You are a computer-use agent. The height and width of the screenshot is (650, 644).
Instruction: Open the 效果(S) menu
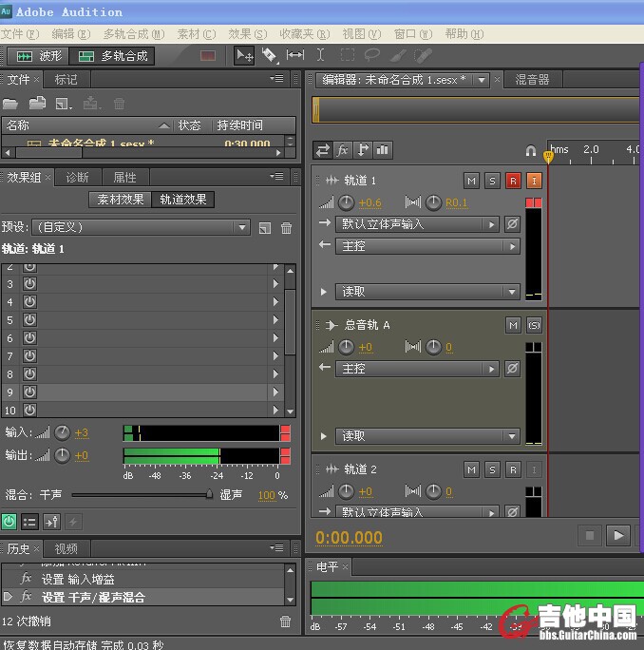[247, 34]
